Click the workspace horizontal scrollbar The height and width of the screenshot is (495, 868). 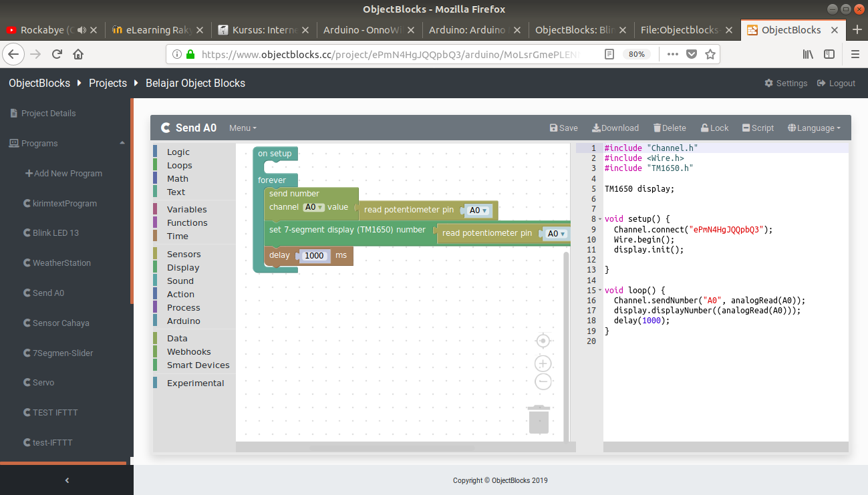coord(391,447)
